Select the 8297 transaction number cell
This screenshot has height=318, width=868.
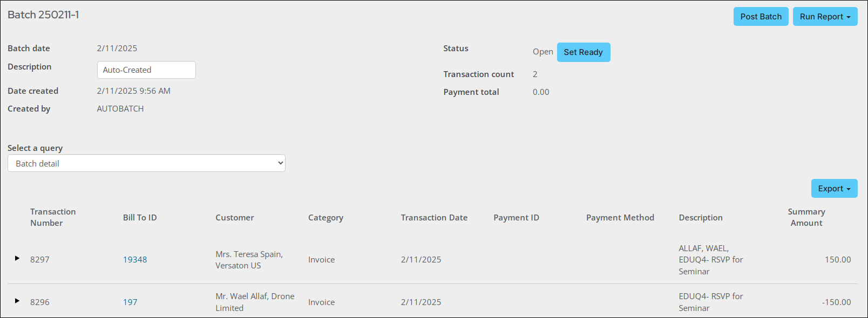(x=40, y=260)
